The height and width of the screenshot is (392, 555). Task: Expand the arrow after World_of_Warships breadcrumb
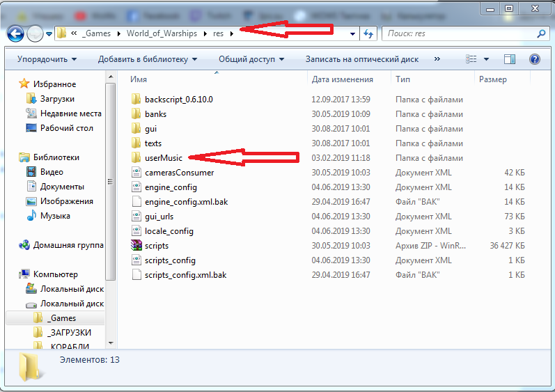coord(205,33)
